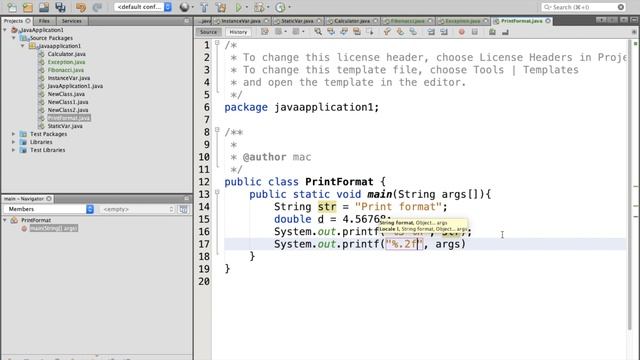Toggle Highlight Search in editor toolbar

357,32
